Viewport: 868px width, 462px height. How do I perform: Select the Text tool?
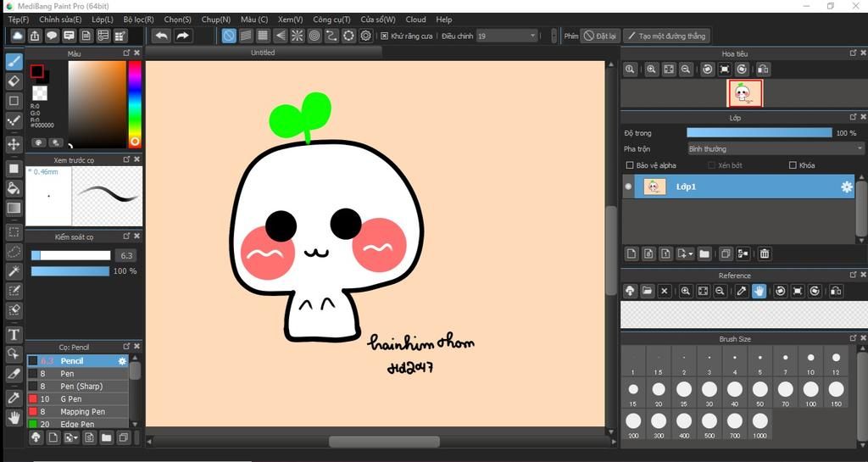tap(14, 334)
